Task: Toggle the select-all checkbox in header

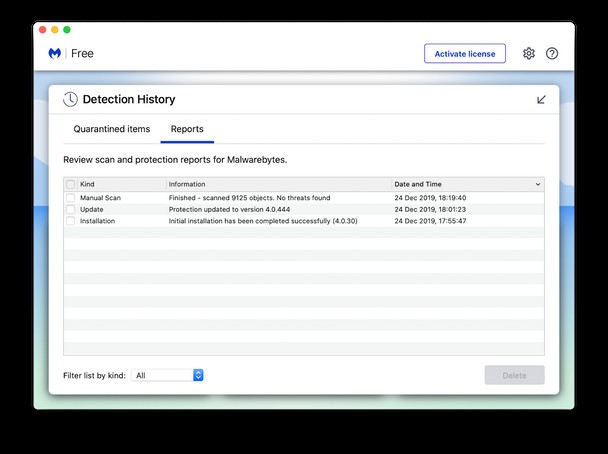Action: pos(71,184)
